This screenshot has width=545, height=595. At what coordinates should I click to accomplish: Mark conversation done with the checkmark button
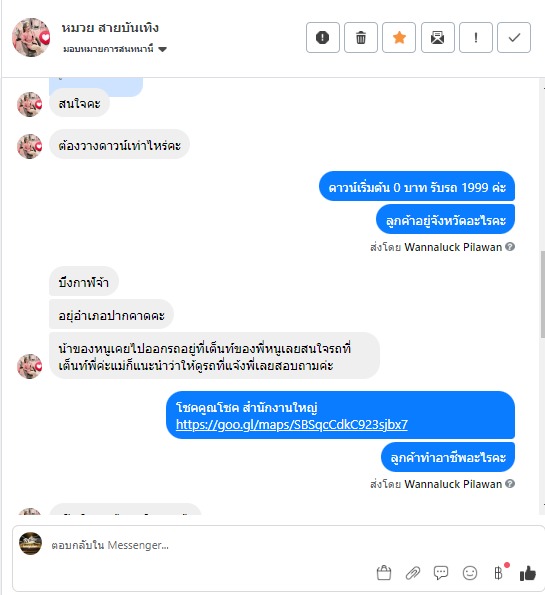pos(514,38)
